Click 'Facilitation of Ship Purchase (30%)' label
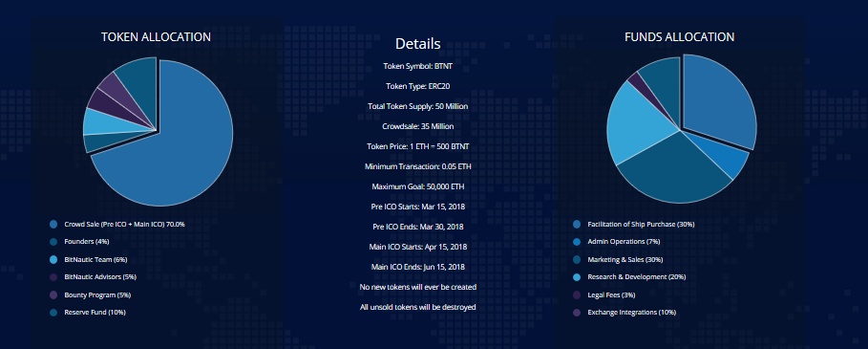 click(641, 225)
